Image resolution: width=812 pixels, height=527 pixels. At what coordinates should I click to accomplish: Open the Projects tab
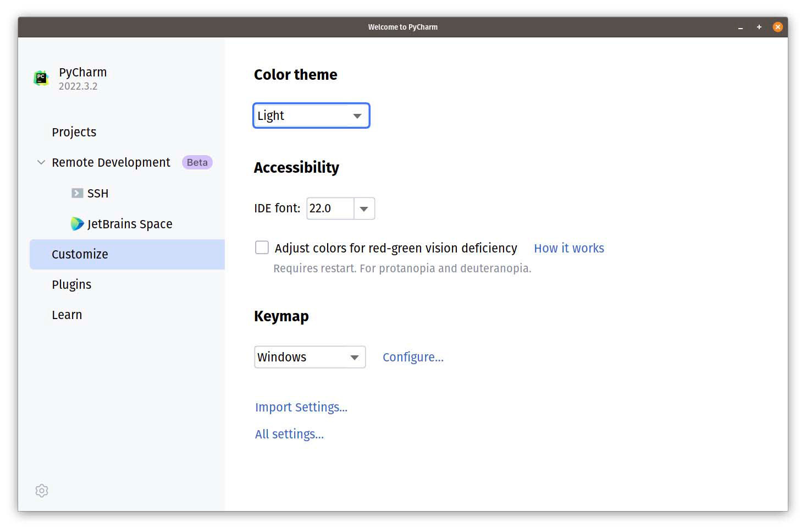coord(74,132)
